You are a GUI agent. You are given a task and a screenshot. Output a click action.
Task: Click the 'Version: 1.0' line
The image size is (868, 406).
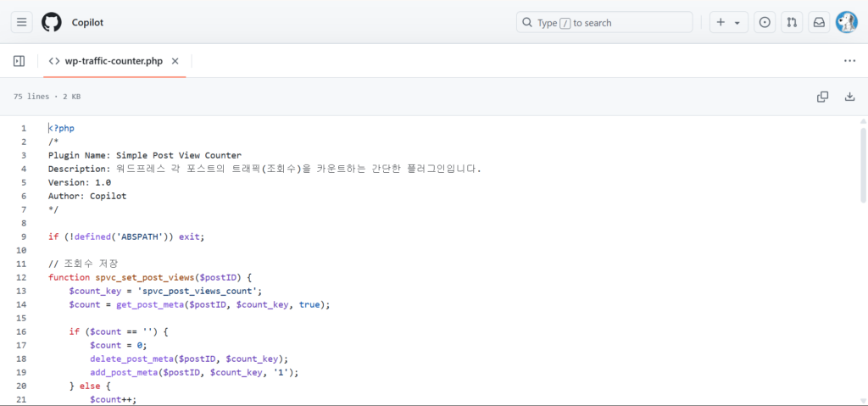[x=80, y=182]
